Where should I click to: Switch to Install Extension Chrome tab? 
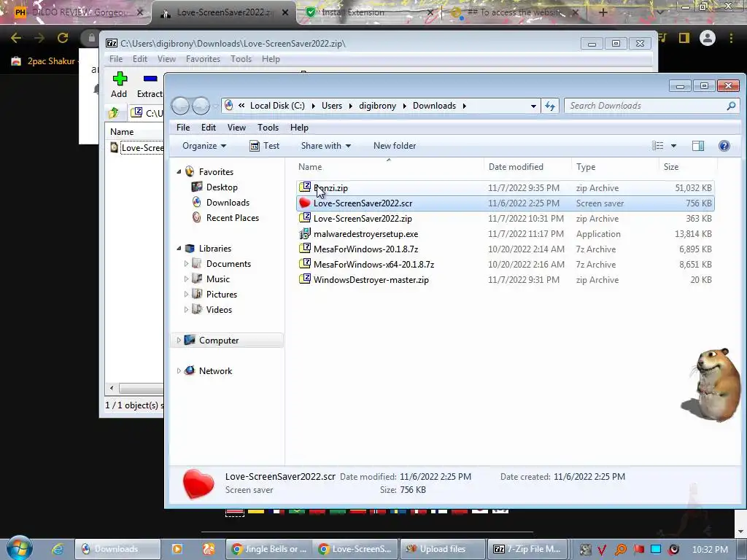[370, 13]
